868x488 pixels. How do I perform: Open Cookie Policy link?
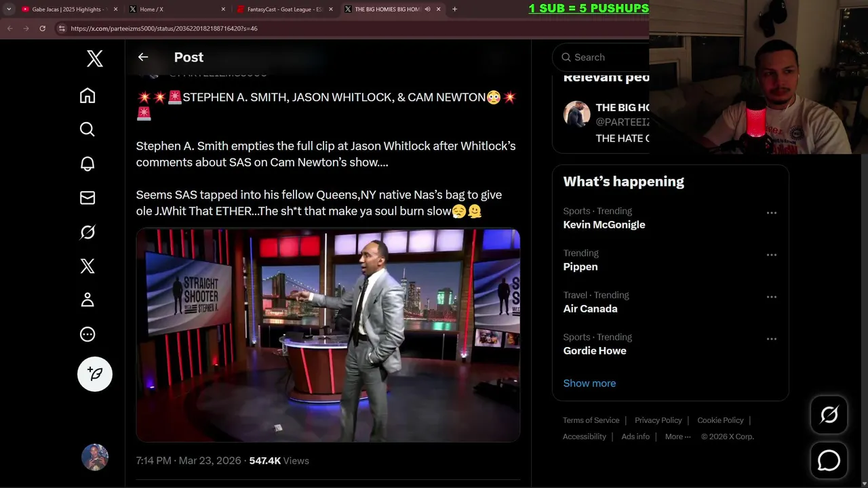pos(720,420)
